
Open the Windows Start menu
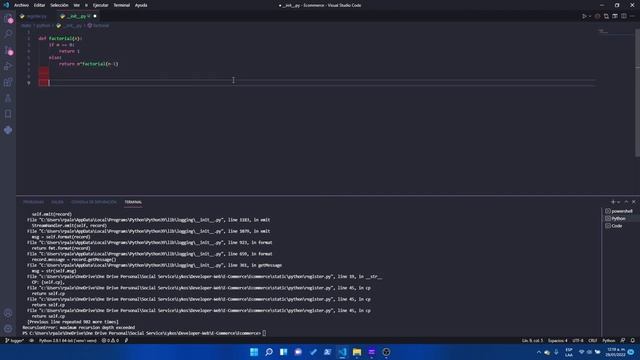click(254, 352)
